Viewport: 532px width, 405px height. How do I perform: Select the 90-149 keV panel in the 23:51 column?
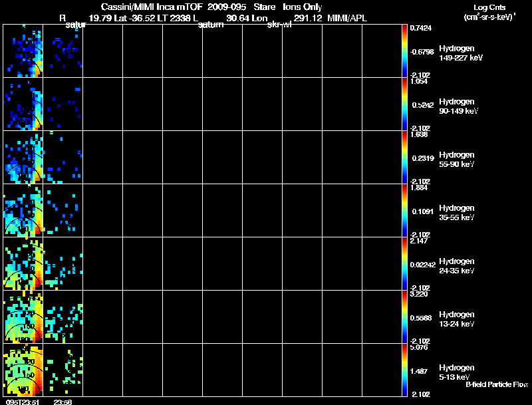23,104
